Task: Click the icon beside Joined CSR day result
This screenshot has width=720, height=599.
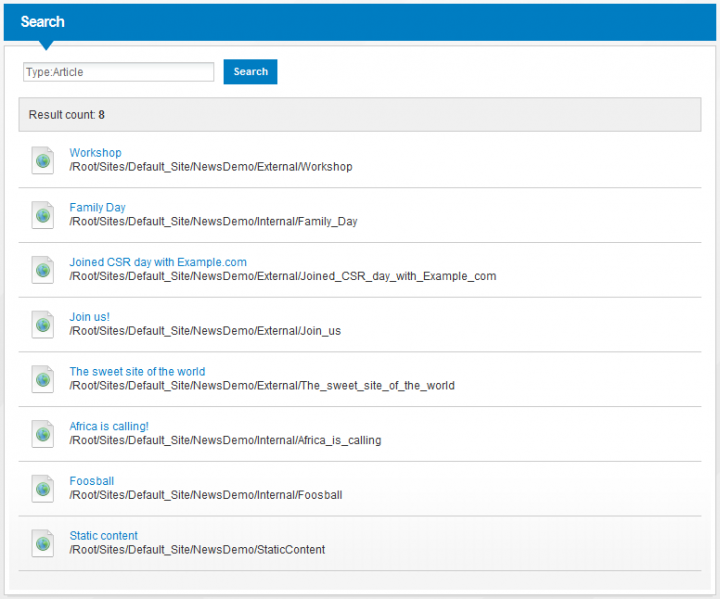Action: [43, 270]
